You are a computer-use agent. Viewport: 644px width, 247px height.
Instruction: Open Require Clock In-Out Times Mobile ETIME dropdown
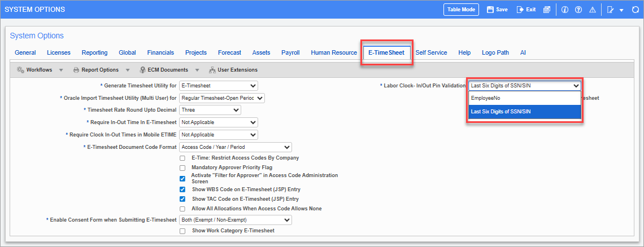coord(219,135)
